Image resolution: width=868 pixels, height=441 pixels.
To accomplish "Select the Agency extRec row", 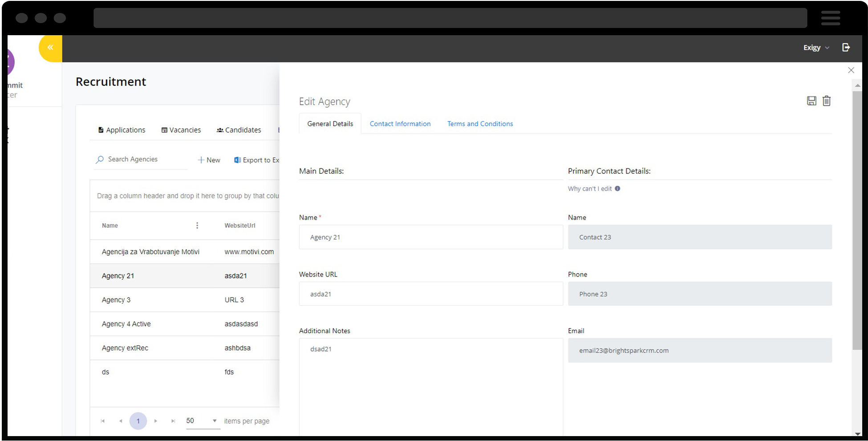I will (185, 348).
